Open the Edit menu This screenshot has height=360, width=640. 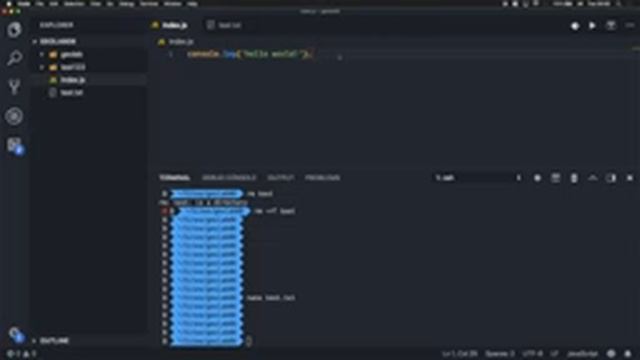53,4
